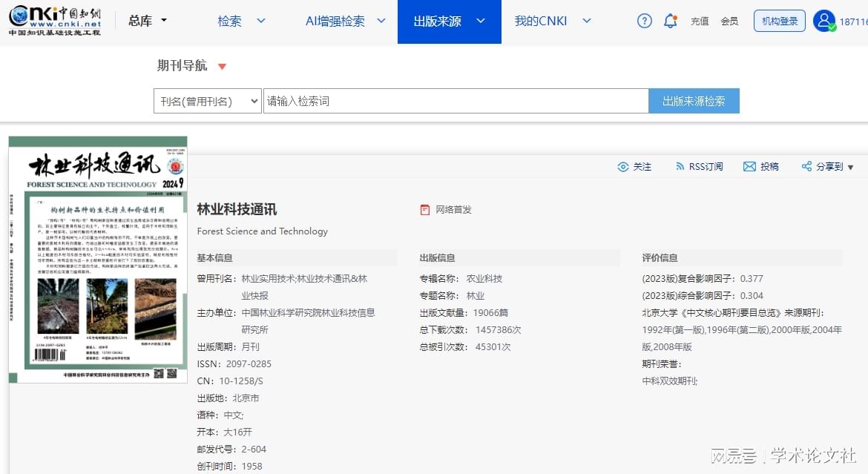Click the 网络首发 link
868x474 pixels.
[x=453, y=210]
